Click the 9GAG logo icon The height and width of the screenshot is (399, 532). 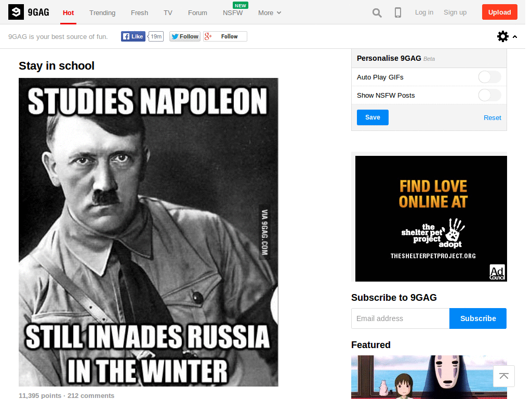(16, 12)
